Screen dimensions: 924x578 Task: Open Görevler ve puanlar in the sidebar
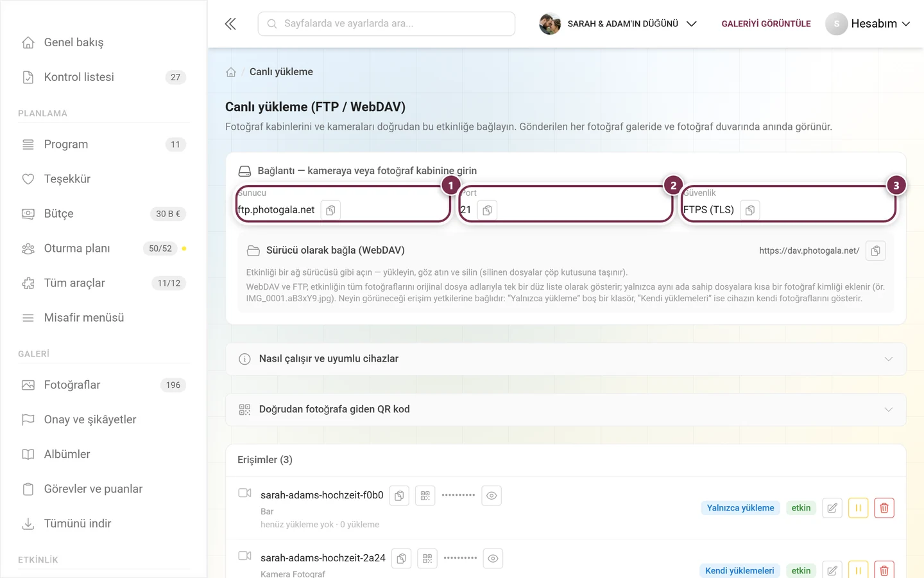[x=103, y=489]
